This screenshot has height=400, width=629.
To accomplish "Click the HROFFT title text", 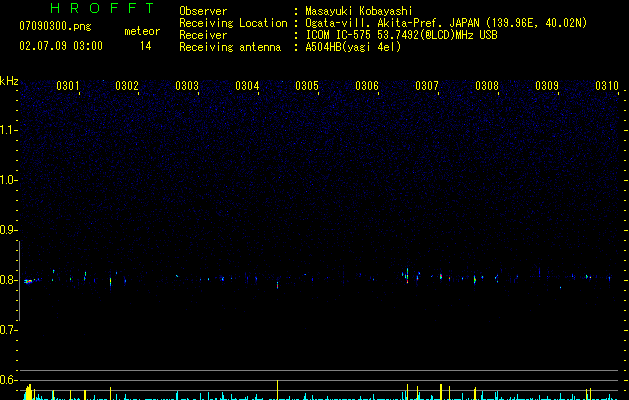I will 102,8.
